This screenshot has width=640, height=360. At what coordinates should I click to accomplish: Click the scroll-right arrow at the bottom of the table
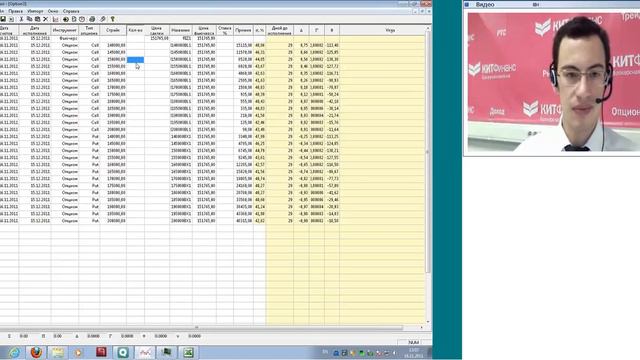tap(422, 327)
